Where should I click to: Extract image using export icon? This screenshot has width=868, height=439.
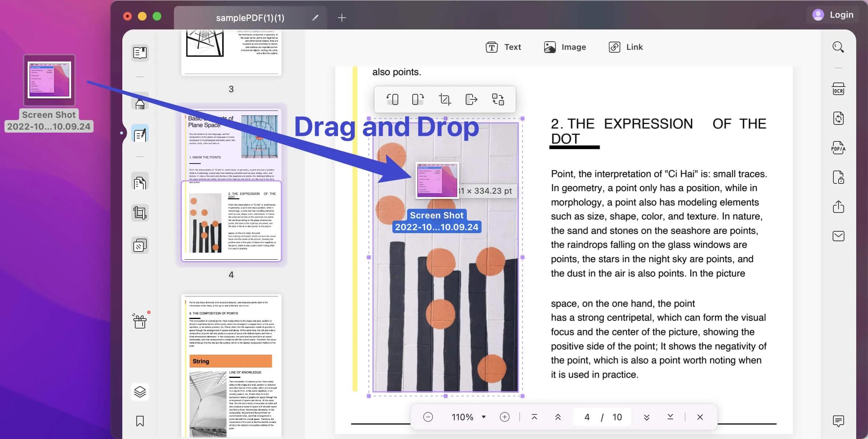pyautogui.click(x=471, y=99)
